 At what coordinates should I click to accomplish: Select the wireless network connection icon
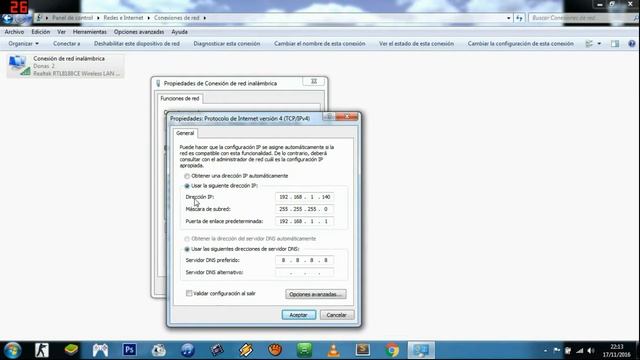[65, 66]
